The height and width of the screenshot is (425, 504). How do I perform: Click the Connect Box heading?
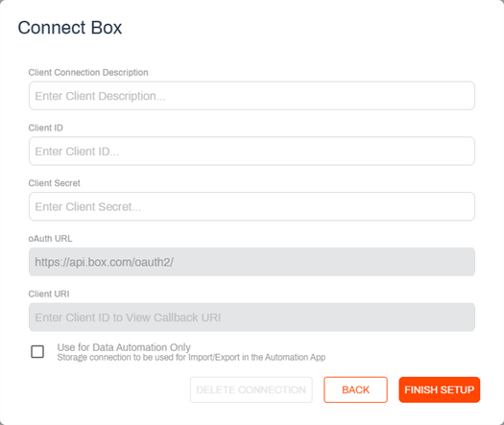pyautogui.click(x=70, y=27)
